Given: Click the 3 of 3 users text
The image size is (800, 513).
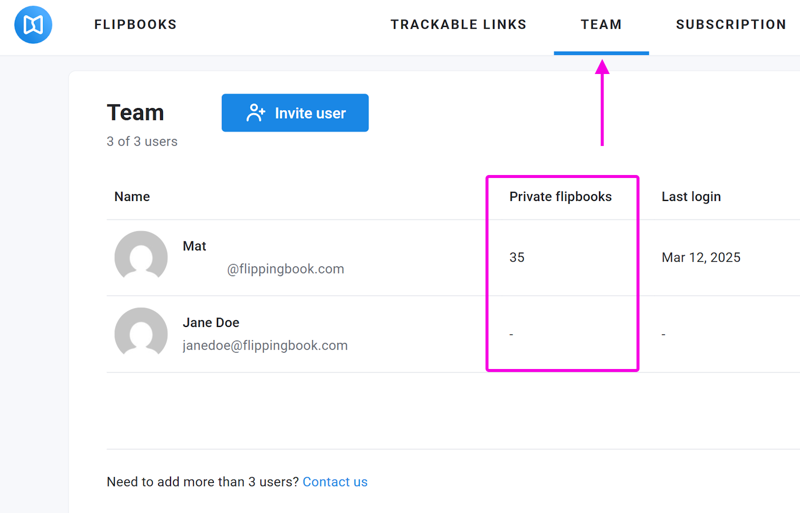Looking at the screenshot, I should [142, 141].
